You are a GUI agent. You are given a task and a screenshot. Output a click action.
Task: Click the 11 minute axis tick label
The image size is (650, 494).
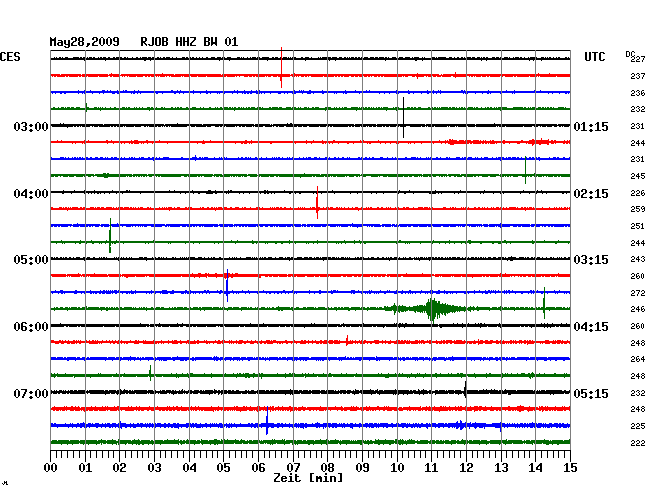coord(431,468)
